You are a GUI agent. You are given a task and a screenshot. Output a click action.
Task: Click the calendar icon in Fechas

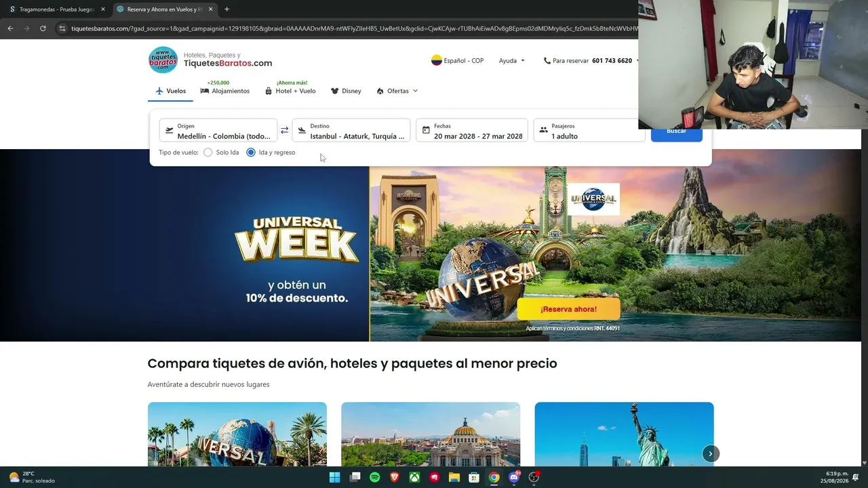pyautogui.click(x=426, y=130)
